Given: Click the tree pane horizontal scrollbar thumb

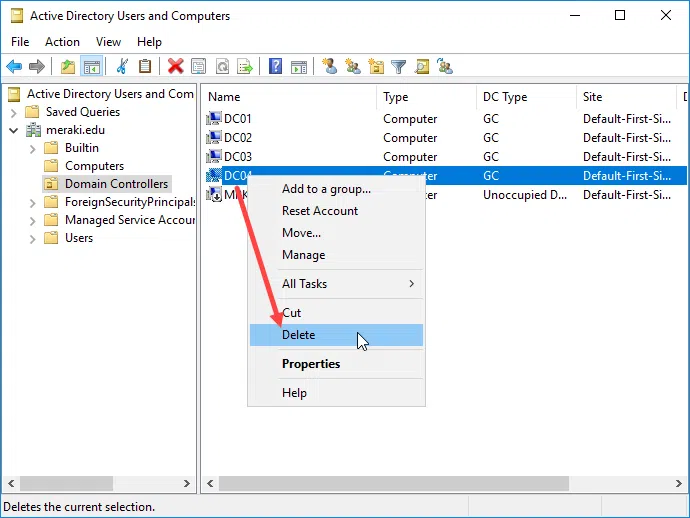Looking at the screenshot, I should point(66,484).
